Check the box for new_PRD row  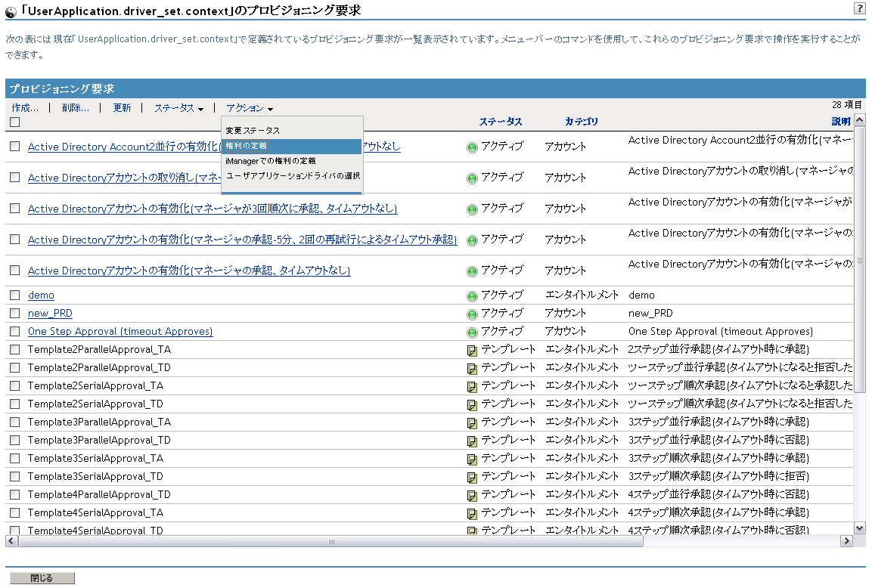(x=15, y=314)
